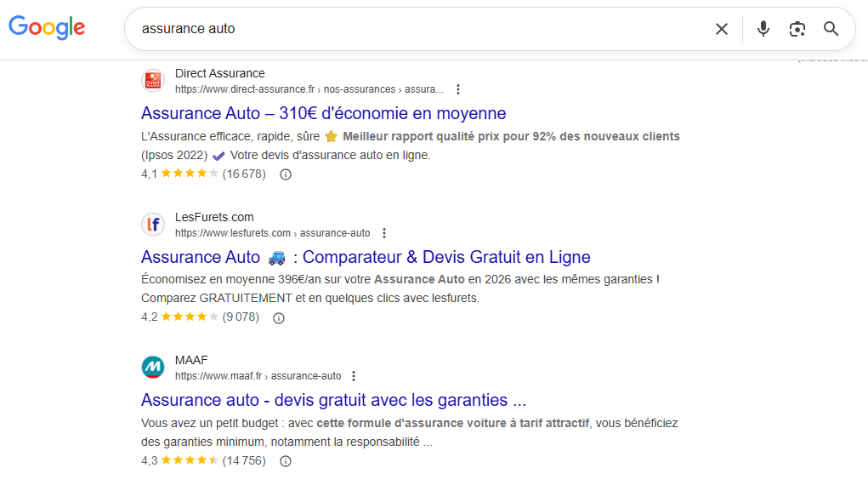868x485 pixels.
Task: Click info icon beside MAAF 4,3 rating
Action: 286,461
